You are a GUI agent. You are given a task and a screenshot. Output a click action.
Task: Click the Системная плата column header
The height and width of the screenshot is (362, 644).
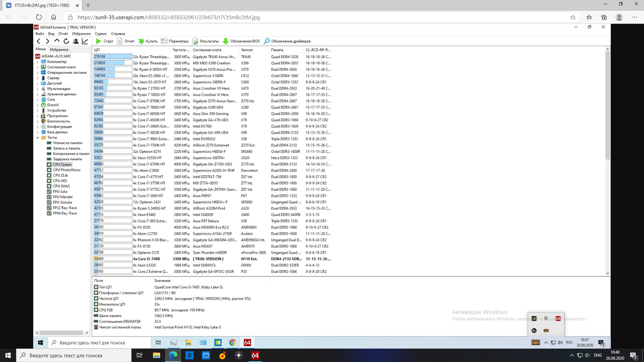[215, 50]
